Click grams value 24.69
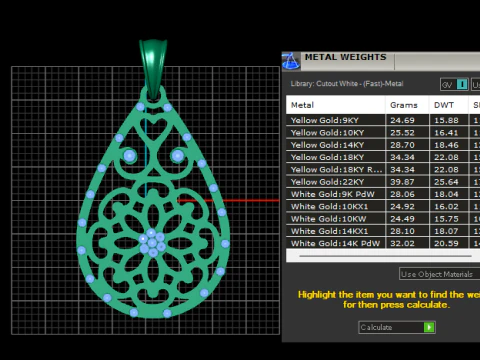This screenshot has width=480, height=360. [x=402, y=120]
